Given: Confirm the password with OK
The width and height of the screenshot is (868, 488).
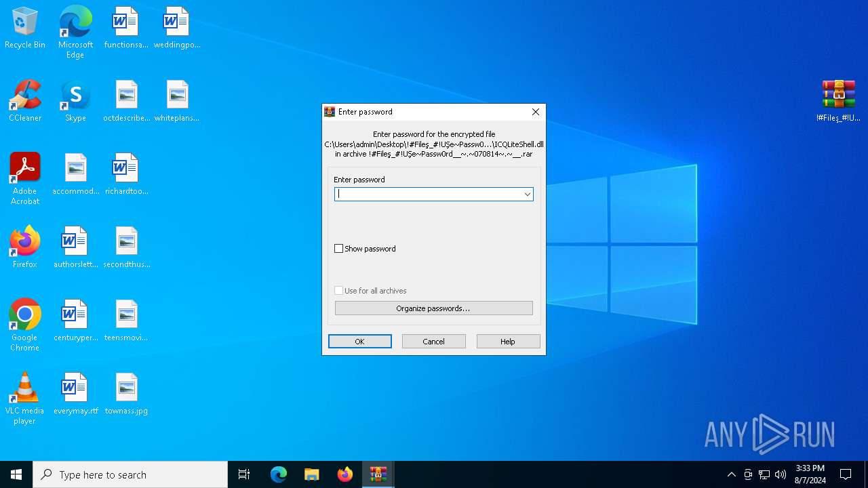Looking at the screenshot, I should click(360, 342).
